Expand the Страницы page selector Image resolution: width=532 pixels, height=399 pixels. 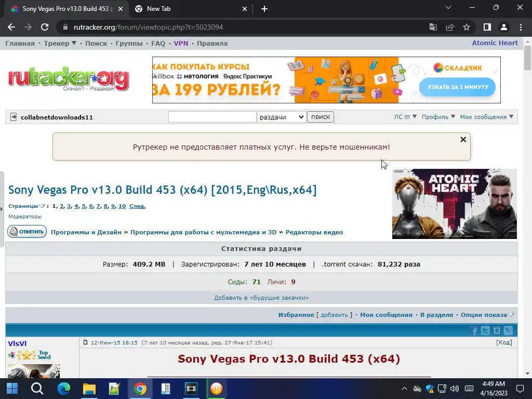click(x=26, y=206)
